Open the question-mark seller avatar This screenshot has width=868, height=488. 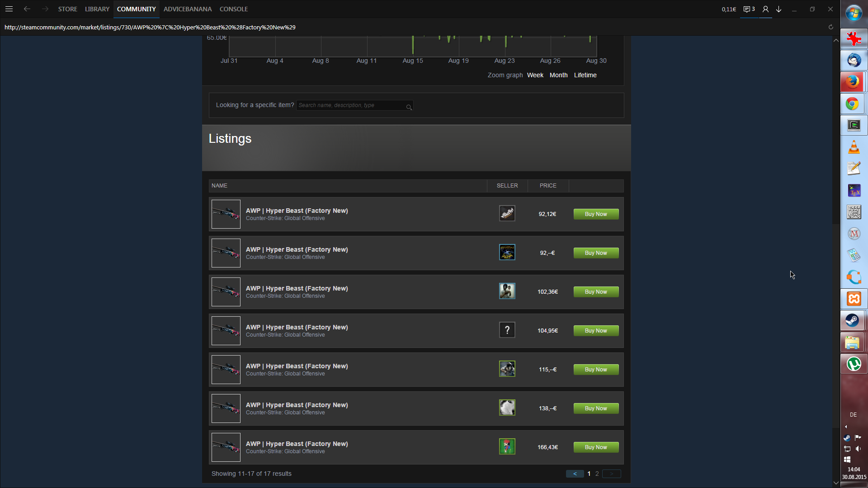[507, 330]
